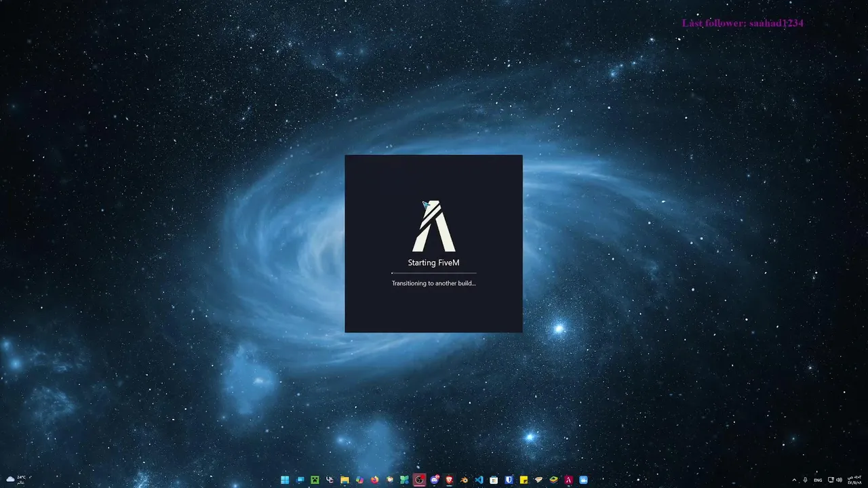Click the 'Starting FiveM' text
Viewport: 868px width, 488px height.
[x=434, y=263]
